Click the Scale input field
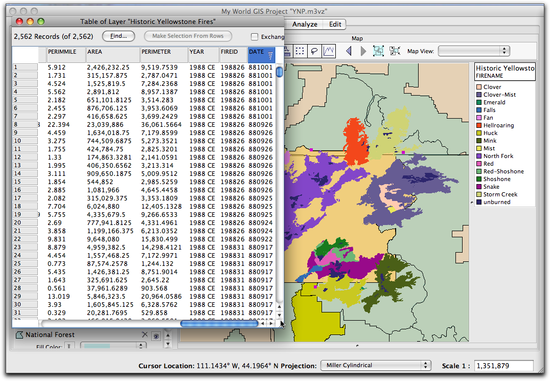Viewport: 550px width, 381px height. click(504, 366)
